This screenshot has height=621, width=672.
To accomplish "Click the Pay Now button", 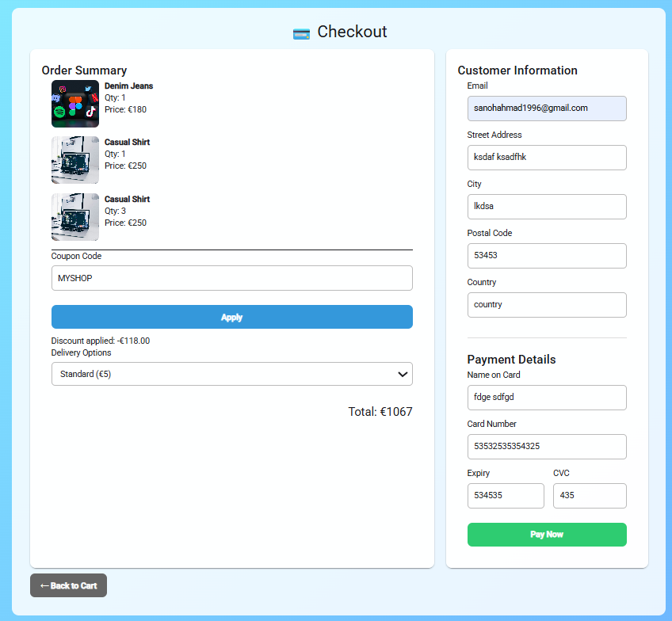I will tap(547, 535).
